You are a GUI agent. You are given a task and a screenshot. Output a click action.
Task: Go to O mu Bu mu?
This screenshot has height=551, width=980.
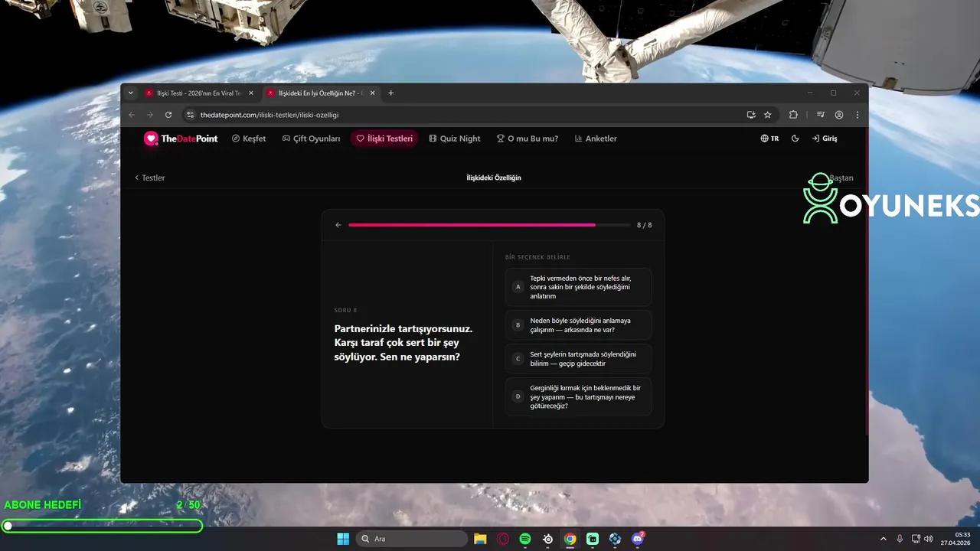528,139
